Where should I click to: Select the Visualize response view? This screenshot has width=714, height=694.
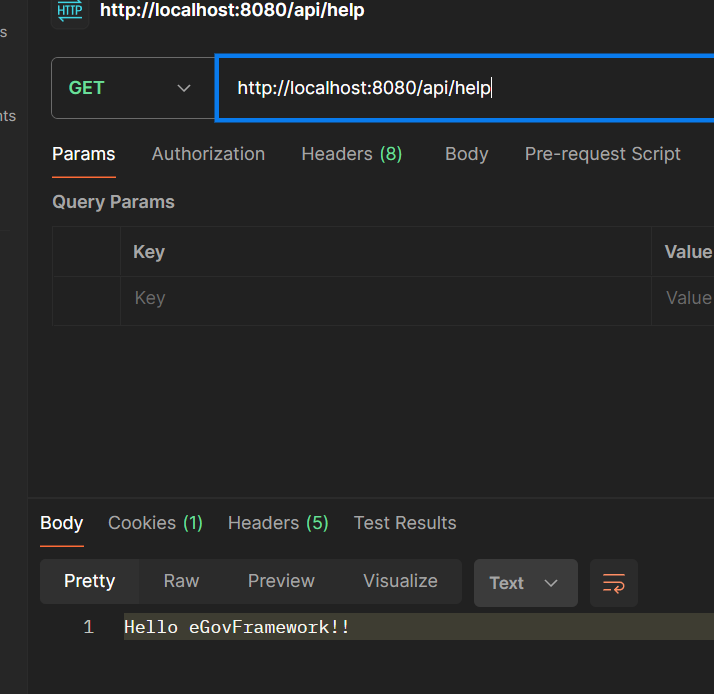[400, 581]
